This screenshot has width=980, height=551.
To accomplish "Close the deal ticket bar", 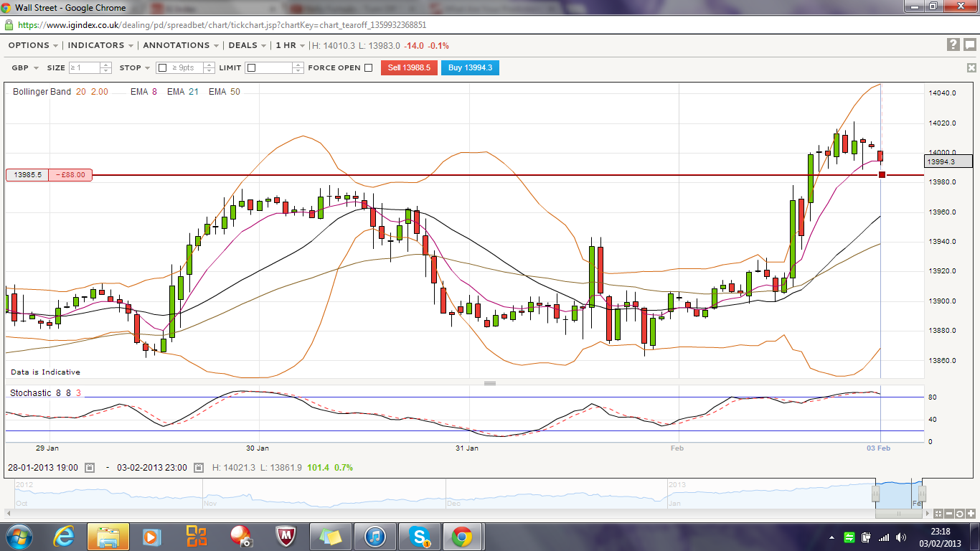I will coord(971,68).
